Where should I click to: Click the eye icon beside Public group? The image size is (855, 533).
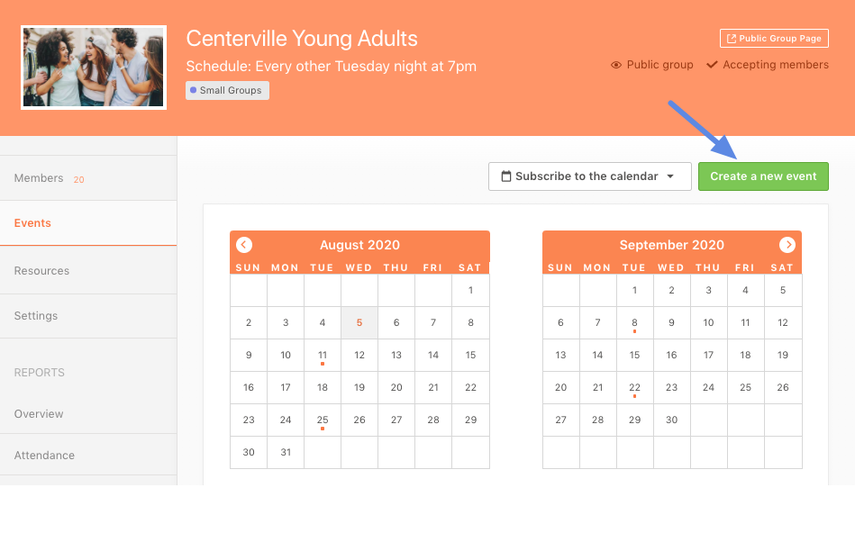[x=616, y=65]
